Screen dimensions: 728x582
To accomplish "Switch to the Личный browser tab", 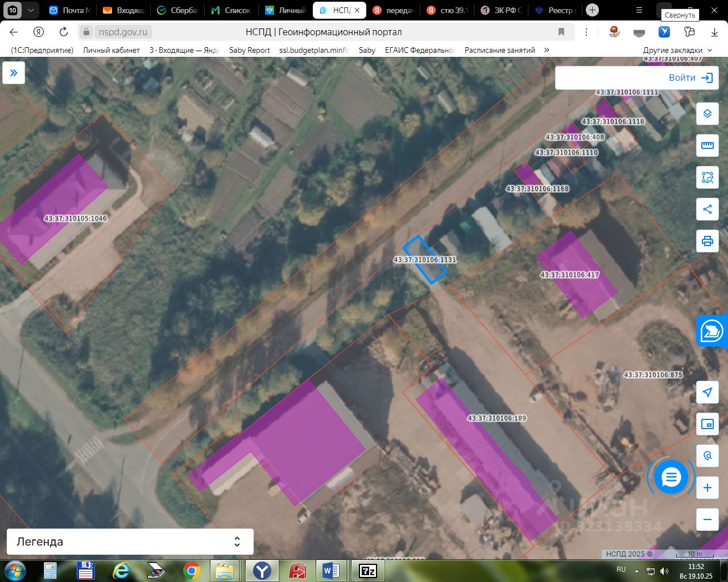I will (x=286, y=10).
